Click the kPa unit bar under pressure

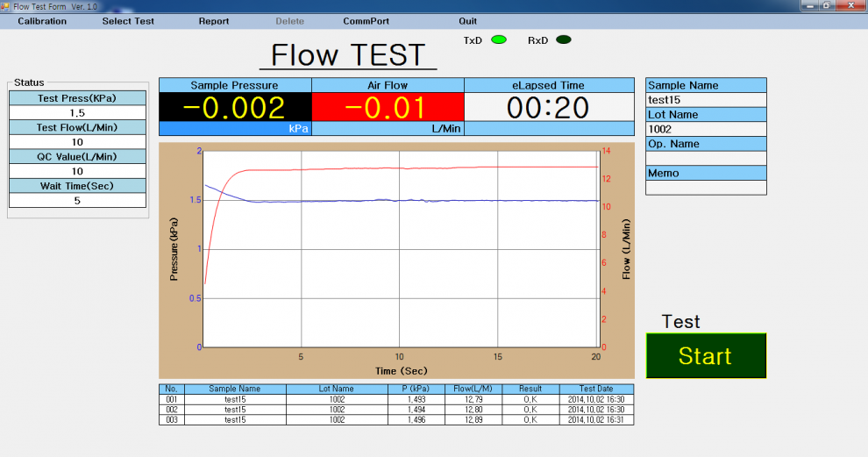(x=235, y=129)
